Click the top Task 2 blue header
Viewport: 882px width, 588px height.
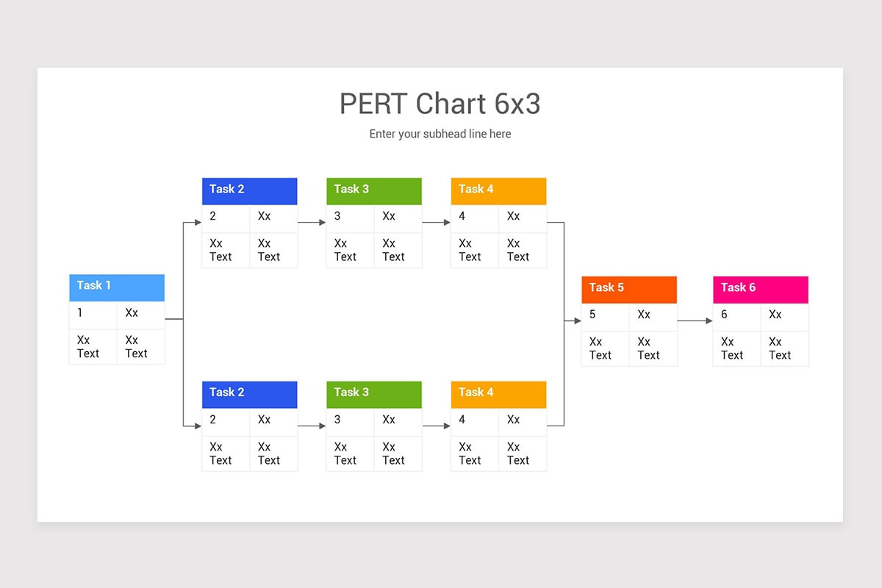[249, 190]
